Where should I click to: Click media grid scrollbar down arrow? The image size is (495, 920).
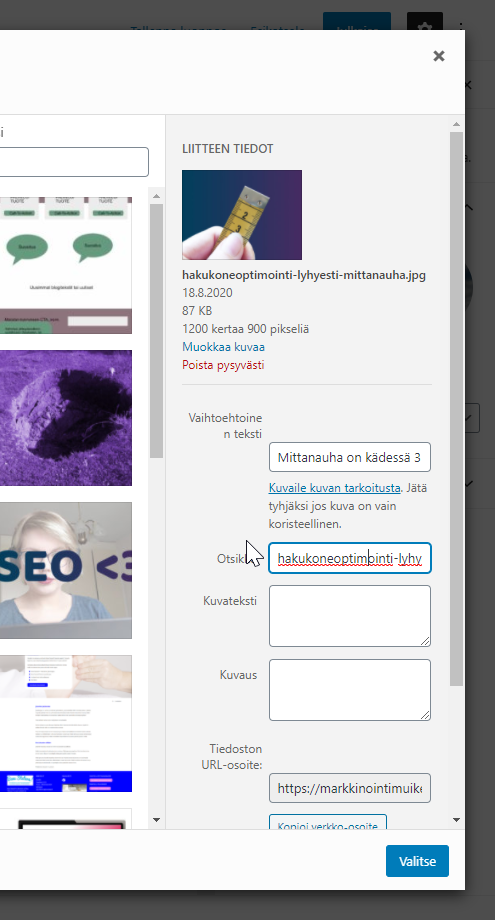pyautogui.click(x=156, y=820)
